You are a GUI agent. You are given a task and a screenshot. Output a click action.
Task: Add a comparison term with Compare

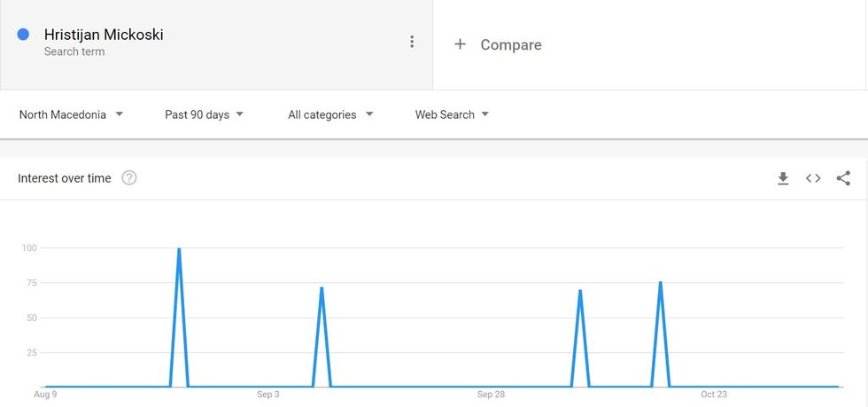coord(510,44)
